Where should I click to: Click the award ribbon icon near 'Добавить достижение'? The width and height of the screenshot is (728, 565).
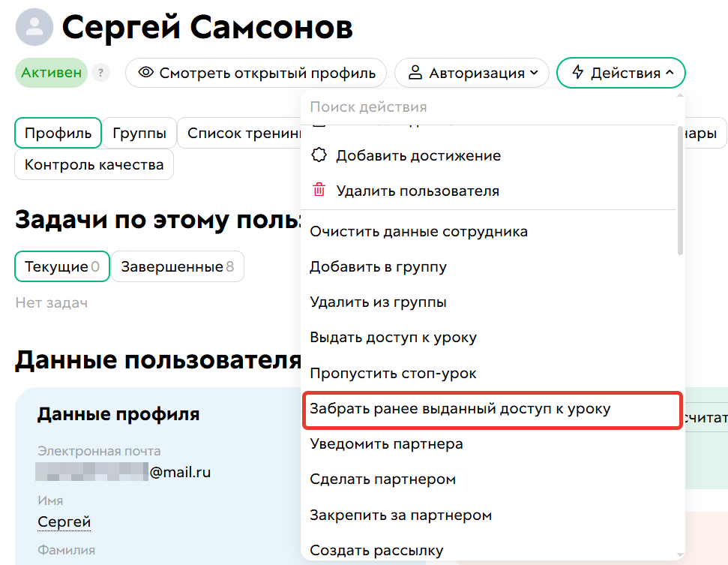click(x=319, y=153)
